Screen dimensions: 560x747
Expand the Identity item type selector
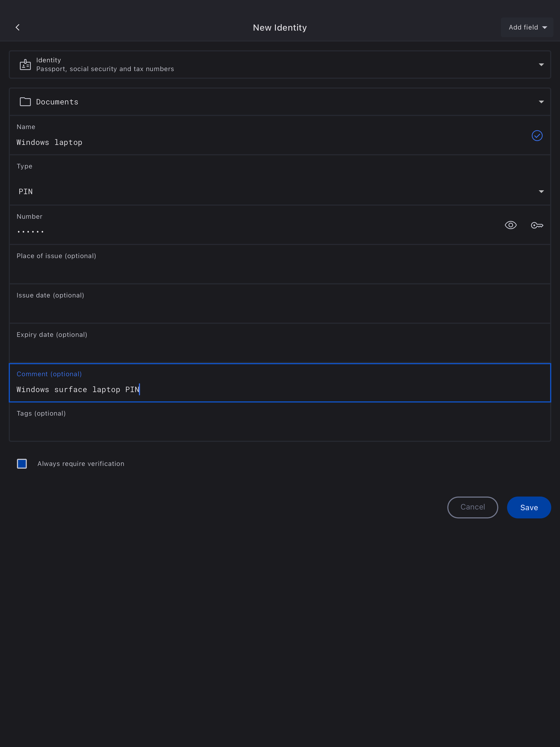pyautogui.click(x=541, y=65)
